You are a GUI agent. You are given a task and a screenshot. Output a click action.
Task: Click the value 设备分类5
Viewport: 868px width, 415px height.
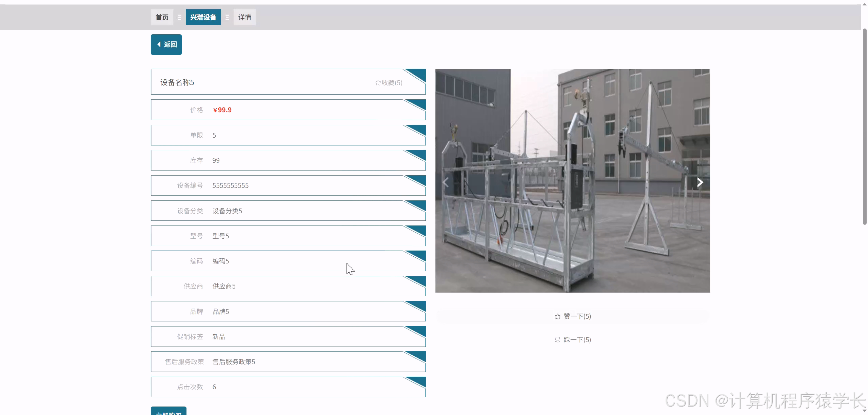coord(227,211)
